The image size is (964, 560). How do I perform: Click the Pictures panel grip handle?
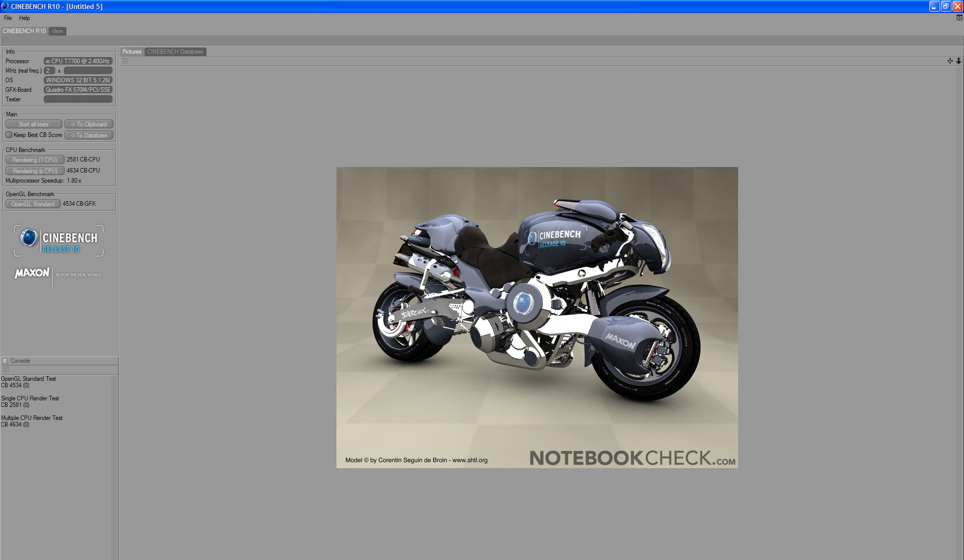(125, 61)
